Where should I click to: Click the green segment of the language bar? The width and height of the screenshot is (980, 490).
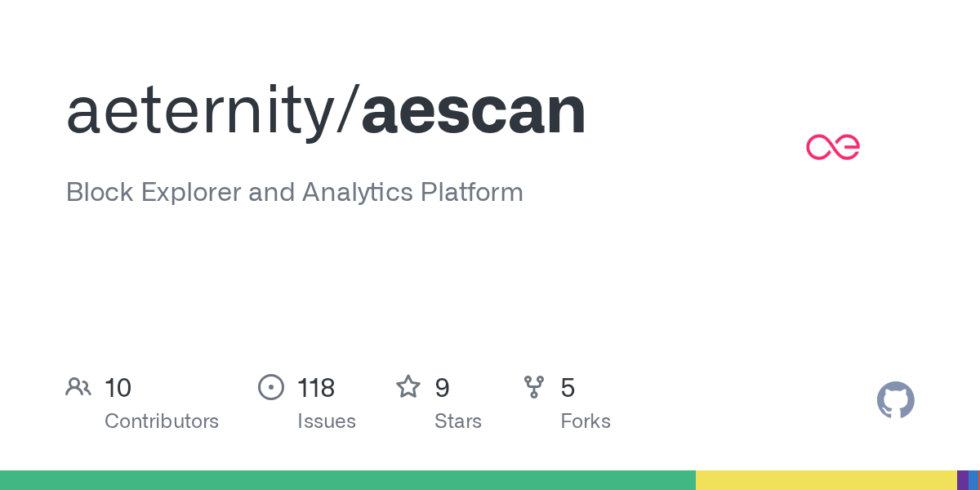click(347, 480)
